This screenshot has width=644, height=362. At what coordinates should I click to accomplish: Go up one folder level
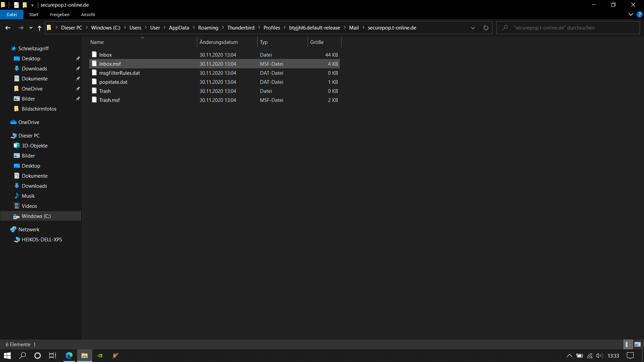pyautogui.click(x=40, y=28)
